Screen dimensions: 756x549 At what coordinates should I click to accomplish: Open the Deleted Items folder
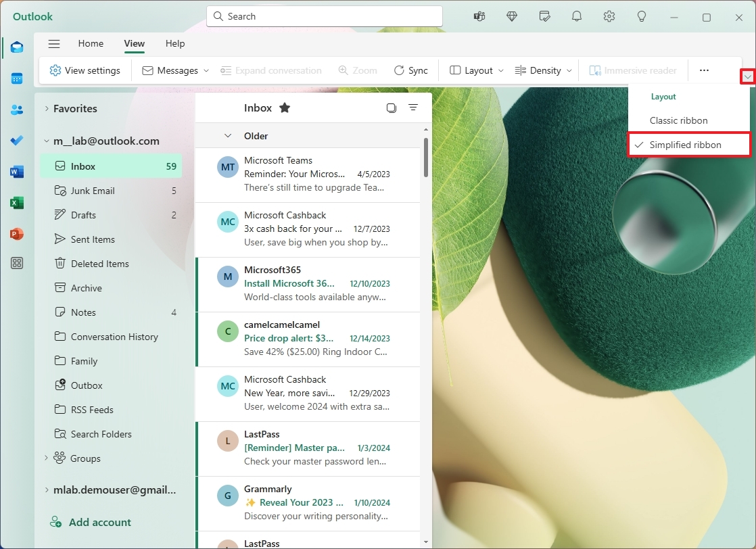click(x=111, y=264)
